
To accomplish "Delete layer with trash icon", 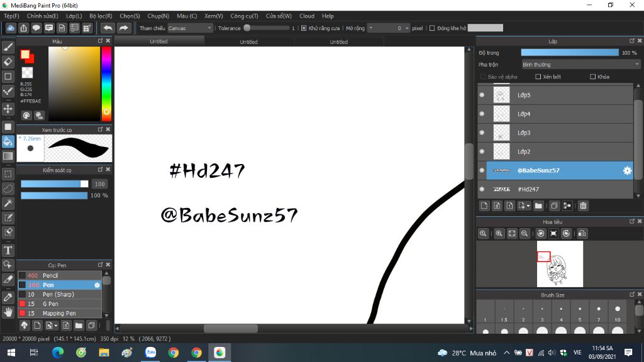I will point(583,206).
